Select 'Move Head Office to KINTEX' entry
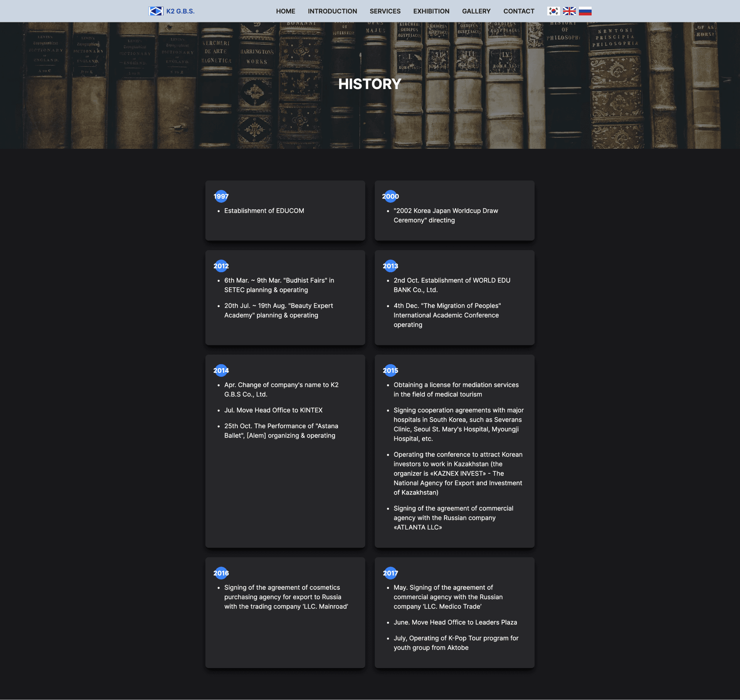The image size is (740, 700). tap(273, 411)
